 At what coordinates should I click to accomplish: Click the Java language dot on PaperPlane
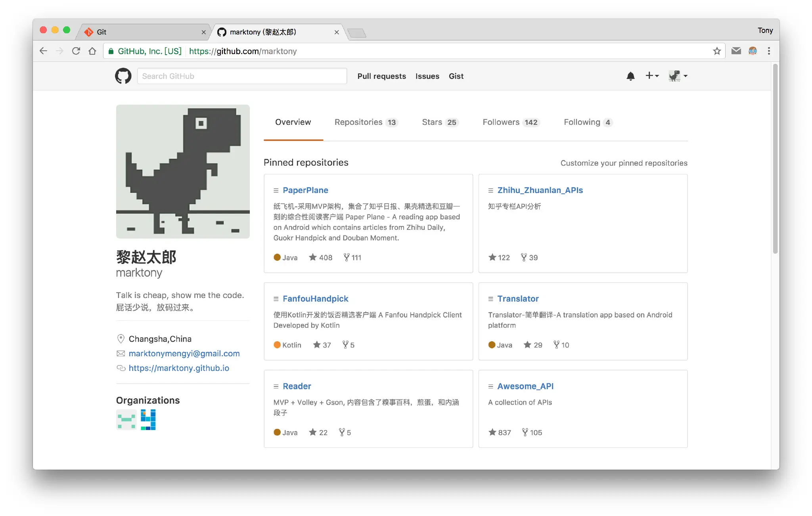277,257
